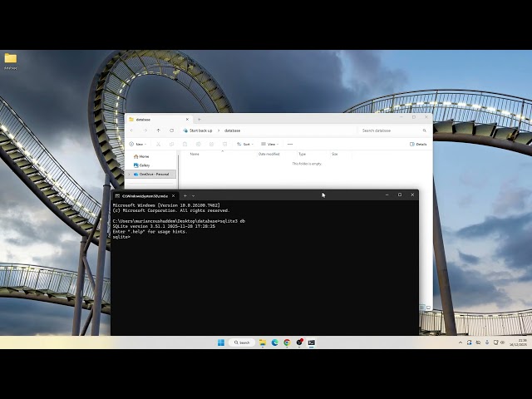
Task: Click the Cut scissors icon
Action: [x=158, y=144]
